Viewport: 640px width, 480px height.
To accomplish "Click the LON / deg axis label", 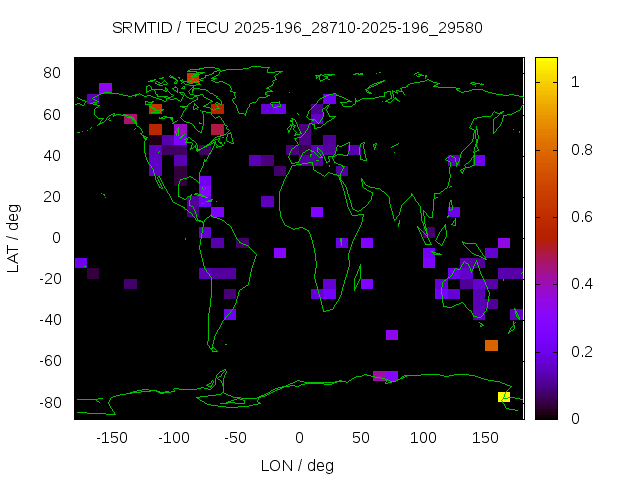I will 299,465.
